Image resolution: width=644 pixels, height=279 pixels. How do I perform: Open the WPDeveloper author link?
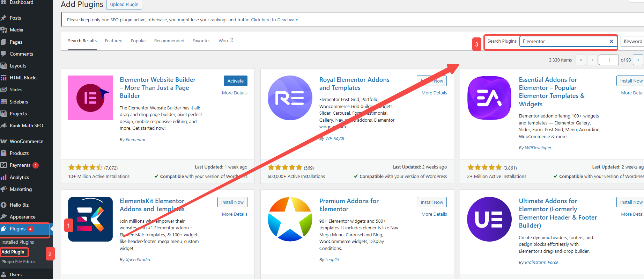[x=538, y=148]
